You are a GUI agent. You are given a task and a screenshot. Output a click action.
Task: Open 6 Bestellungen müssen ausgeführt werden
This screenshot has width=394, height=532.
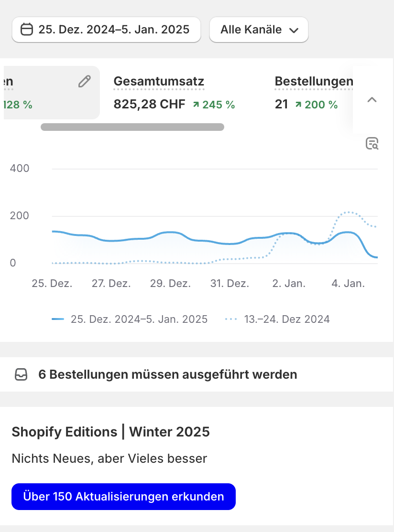[167, 374]
